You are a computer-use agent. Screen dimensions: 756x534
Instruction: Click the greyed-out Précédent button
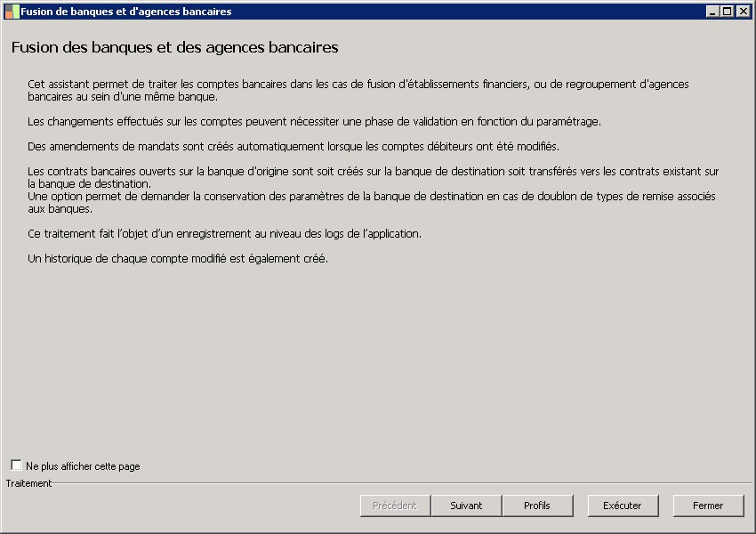pos(395,506)
